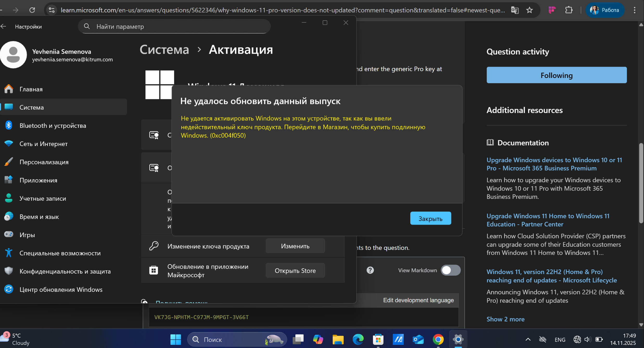Image resolution: width=644 pixels, height=348 pixels.
Task: Click the weather widget 5°C Cloudy
Action: (x=16, y=339)
